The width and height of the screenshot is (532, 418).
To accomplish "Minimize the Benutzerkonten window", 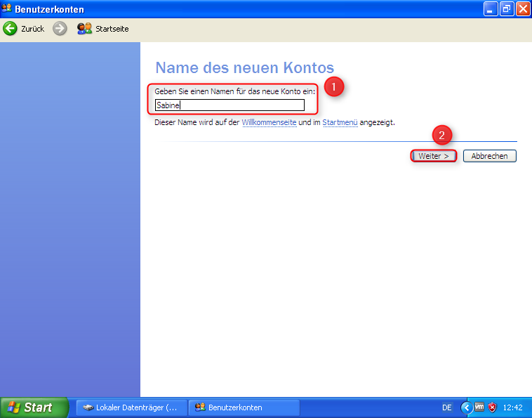I will [490, 9].
